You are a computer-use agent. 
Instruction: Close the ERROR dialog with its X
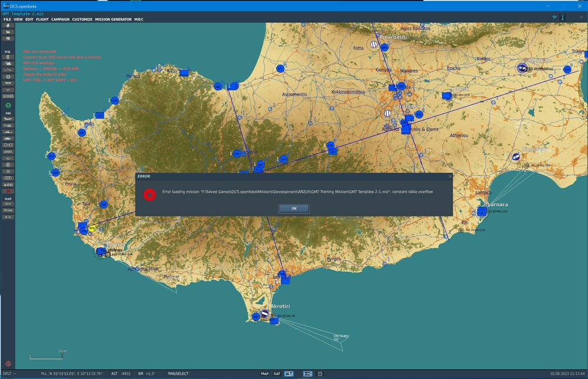point(450,176)
